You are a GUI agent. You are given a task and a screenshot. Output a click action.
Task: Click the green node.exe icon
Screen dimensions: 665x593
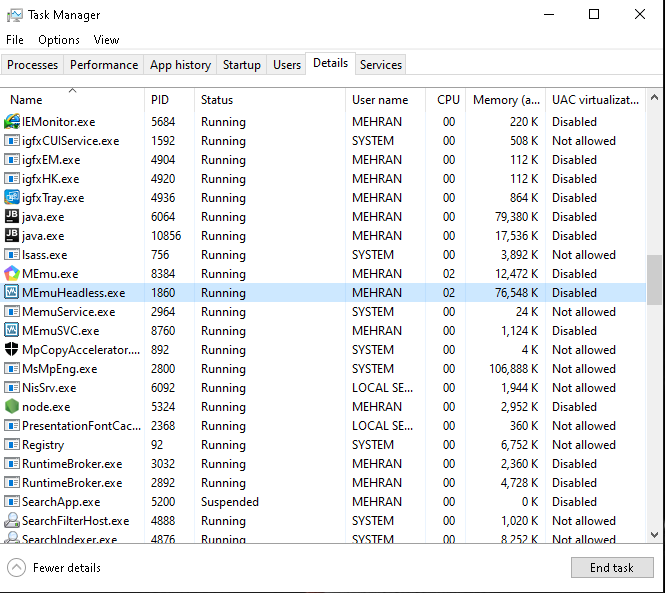(11, 406)
